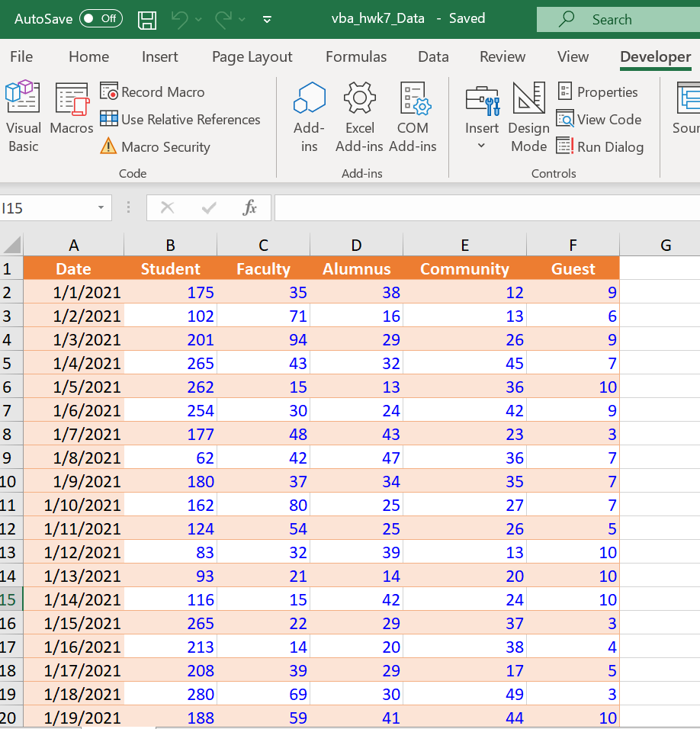Click the Insert Function fx button

(x=249, y=208)
